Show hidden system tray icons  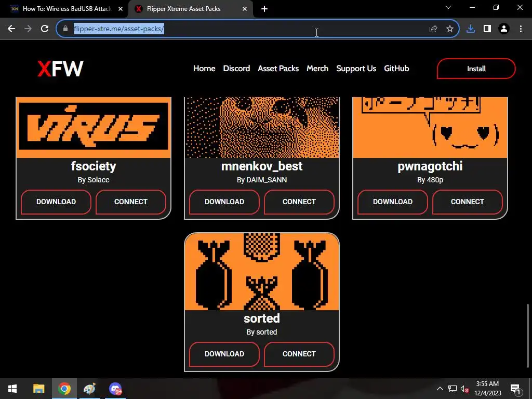click(440, 389)
